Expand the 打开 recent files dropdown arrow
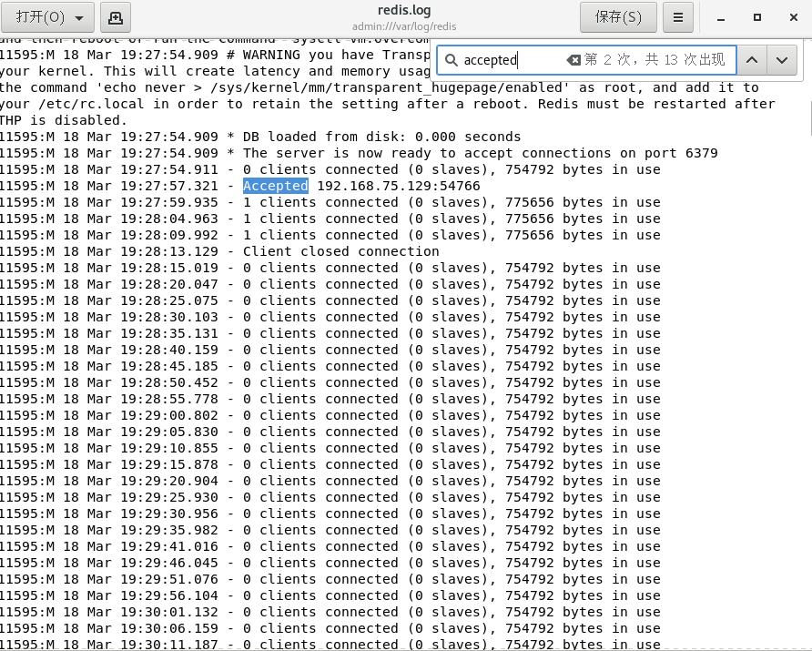The height and width of the screenshot is (651, 812). click(x=79, y=18)
